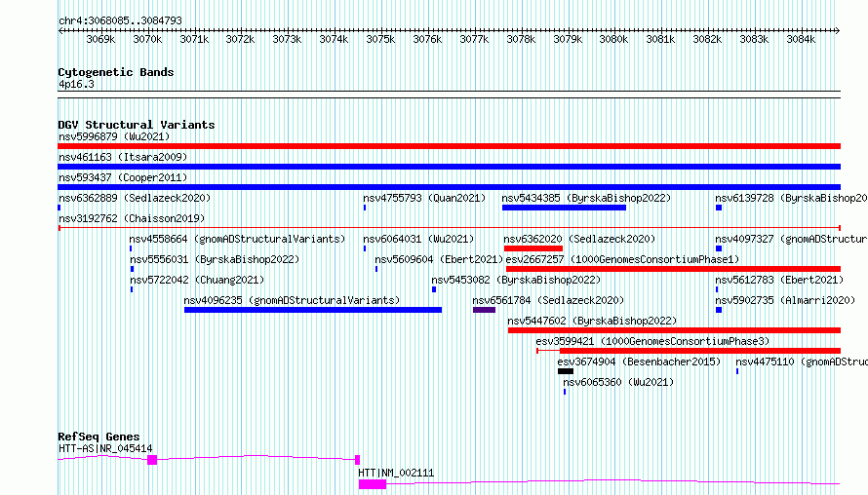Open the nsv3192762 (Chaisson2019) label
868x495 pixels.
[x=132, y=218]
